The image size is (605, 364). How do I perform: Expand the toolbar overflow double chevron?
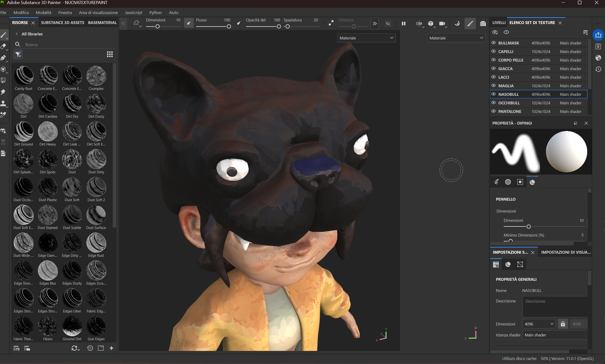point(374,24)
